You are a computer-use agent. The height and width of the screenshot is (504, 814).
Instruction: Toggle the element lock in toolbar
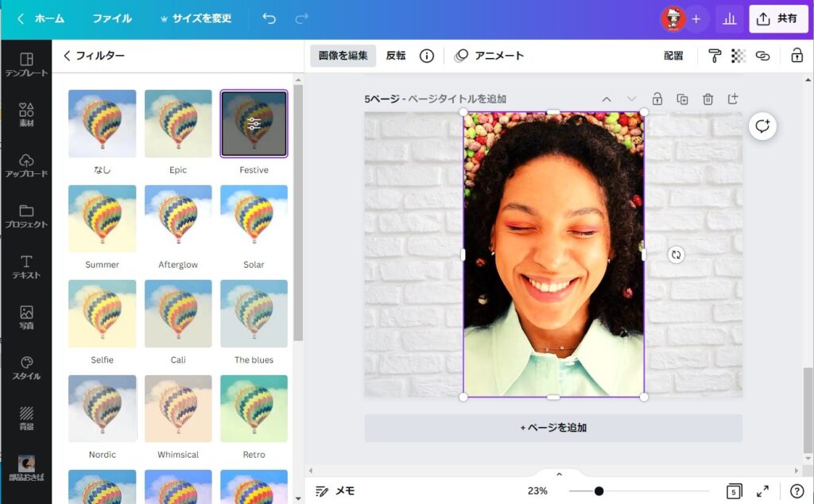pos(797,55)
